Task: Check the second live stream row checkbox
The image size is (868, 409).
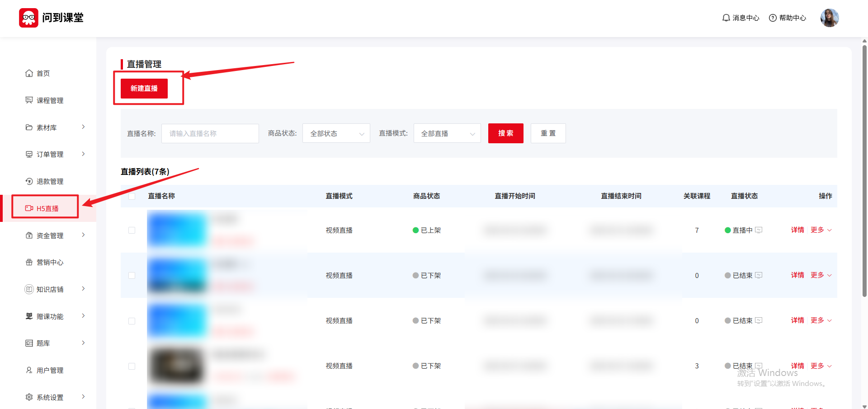Action: [x=132, y=276]
